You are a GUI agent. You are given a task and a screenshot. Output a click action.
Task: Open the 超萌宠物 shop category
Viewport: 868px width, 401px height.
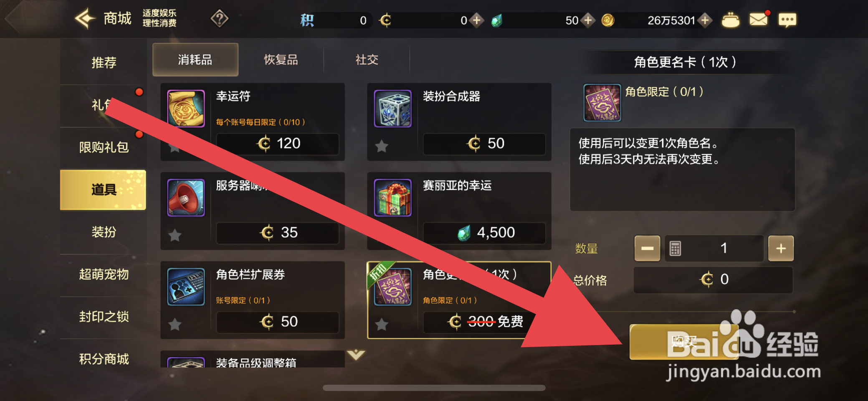[x=104, y=274]
